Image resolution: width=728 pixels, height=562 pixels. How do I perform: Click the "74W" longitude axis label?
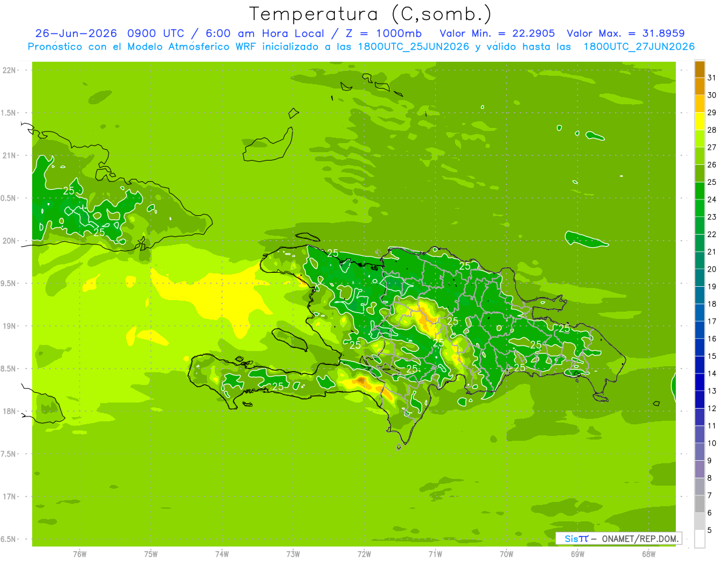(x=222, y=554)
